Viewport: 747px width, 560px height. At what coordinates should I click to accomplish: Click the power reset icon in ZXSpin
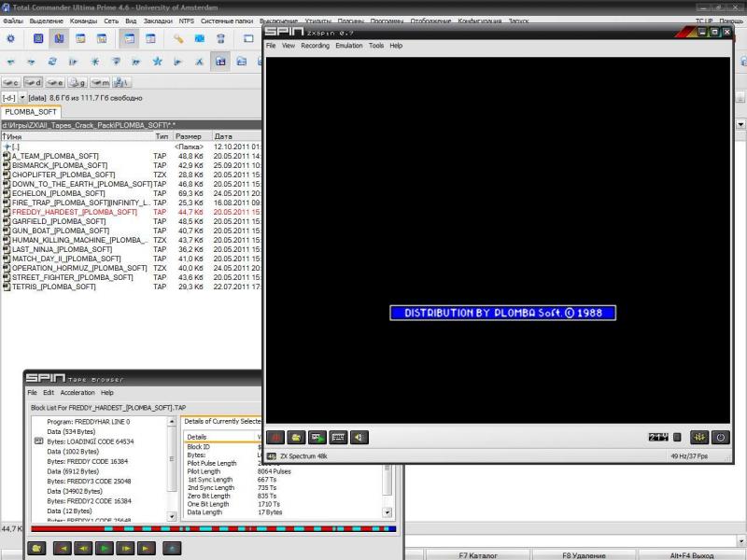[x=720, y=437]
